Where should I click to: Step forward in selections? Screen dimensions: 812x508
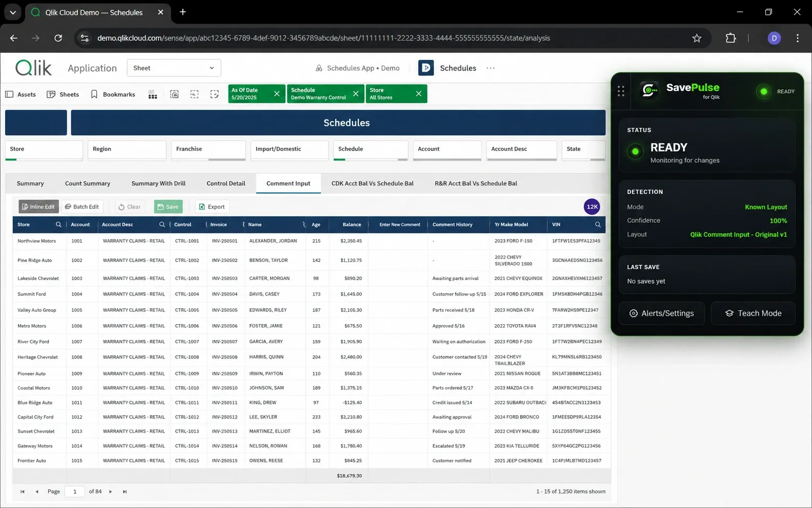pyautogui.click(x=215, y=94)
